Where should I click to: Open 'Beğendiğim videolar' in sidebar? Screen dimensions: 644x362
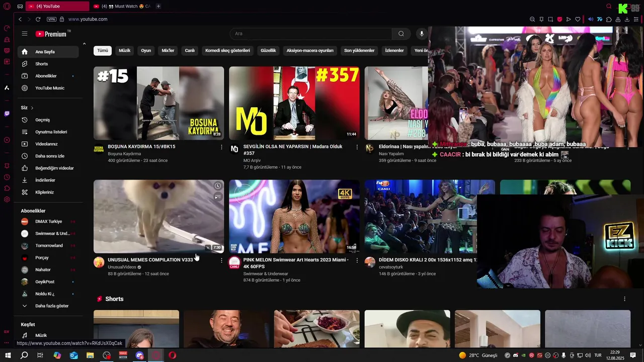[48, 168]
